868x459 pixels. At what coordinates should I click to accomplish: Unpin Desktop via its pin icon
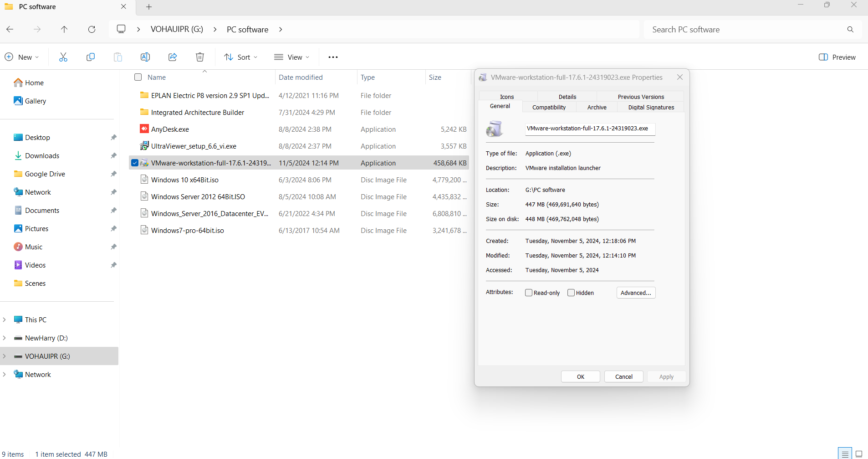point(113,137)
